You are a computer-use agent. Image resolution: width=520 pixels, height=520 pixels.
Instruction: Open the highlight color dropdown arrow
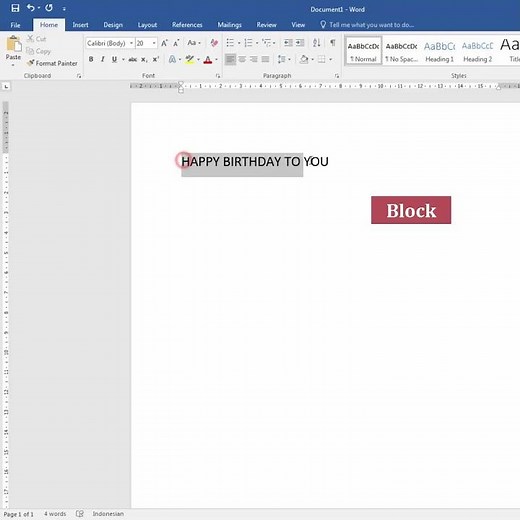[x=198, y=60]
